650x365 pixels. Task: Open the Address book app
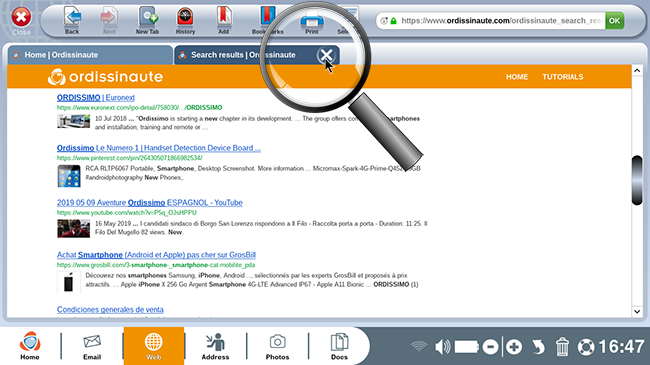(215, 346)
